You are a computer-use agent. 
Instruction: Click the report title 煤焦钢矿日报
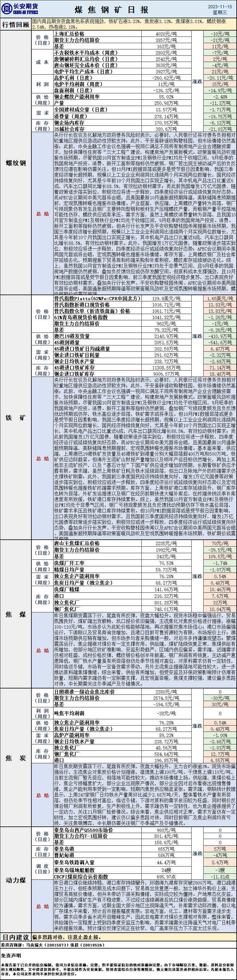pos(111,10)
